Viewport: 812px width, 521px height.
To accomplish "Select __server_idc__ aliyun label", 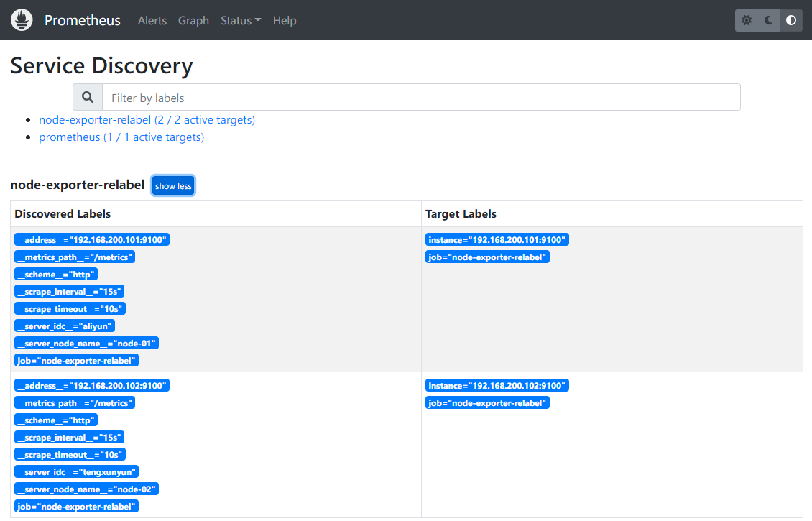I will (65, 326).
